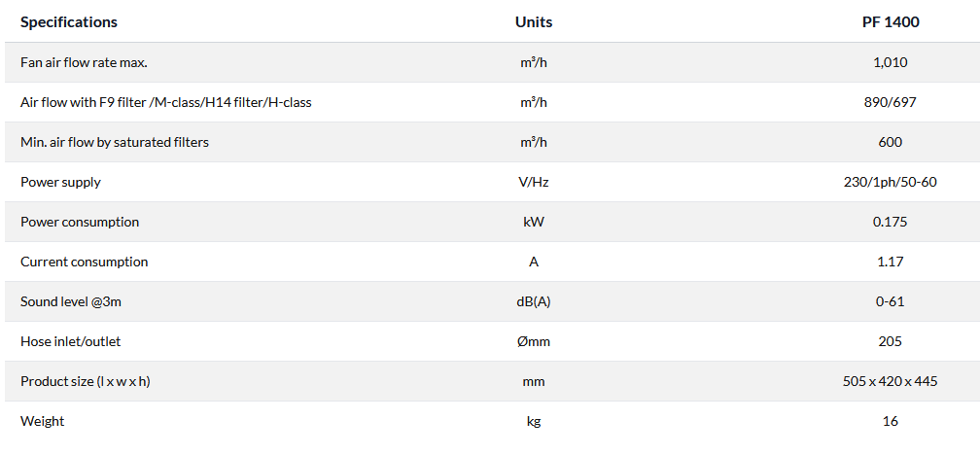Click the 600 minimum air flow value

click(890, 142)
